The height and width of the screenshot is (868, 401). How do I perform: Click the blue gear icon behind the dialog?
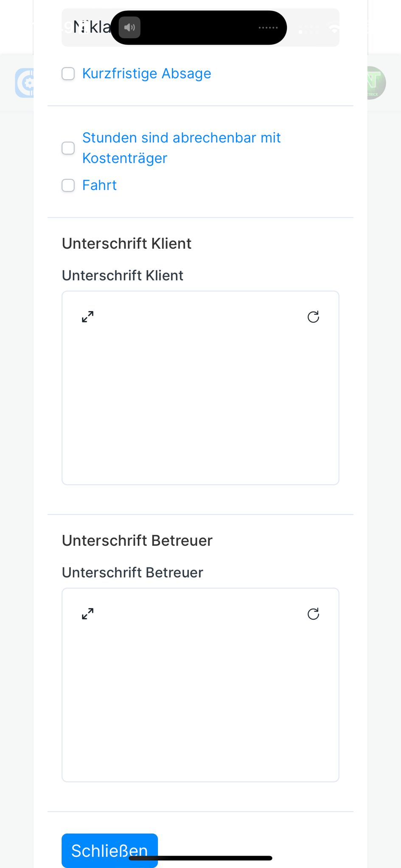(25, 83)
